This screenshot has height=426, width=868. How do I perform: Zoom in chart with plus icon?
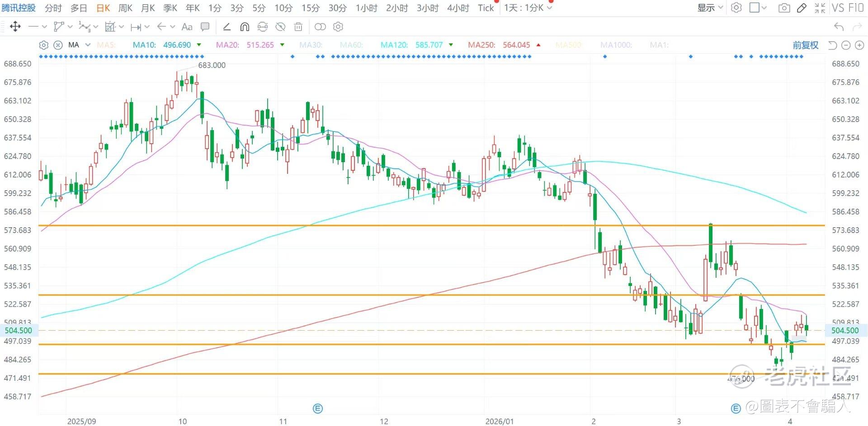[x=859, y=45]
